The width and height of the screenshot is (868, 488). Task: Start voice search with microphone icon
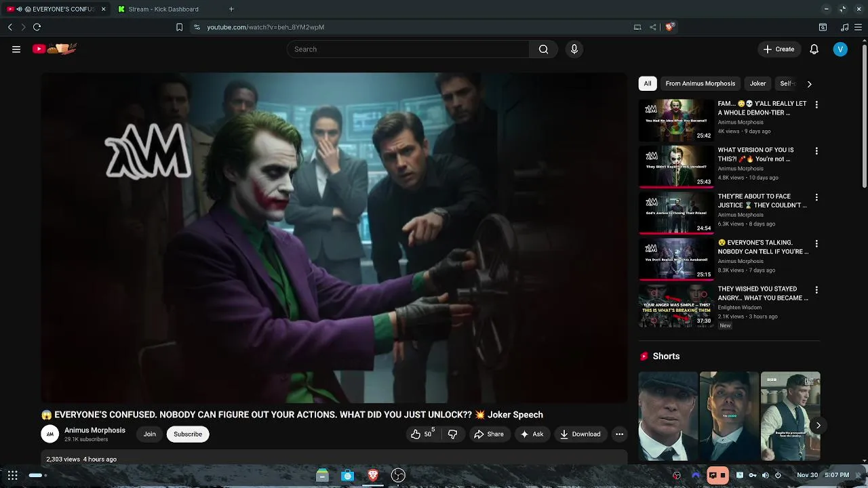(574, 49)
